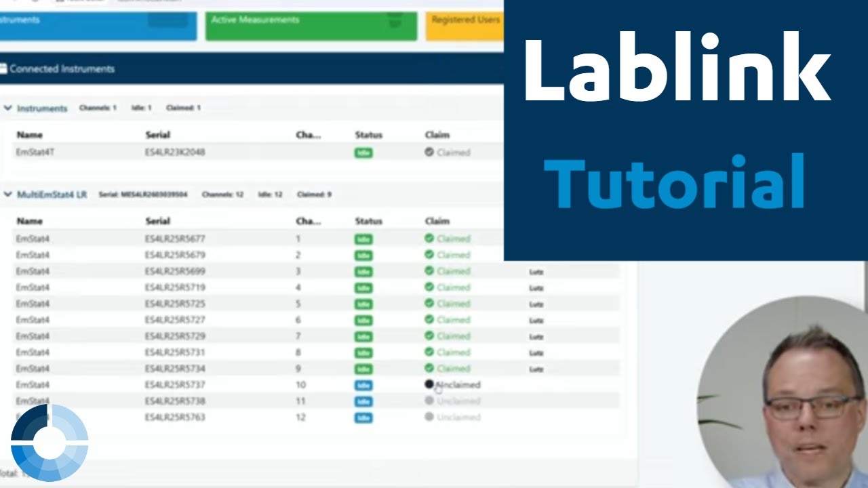This screenshot has width=868, height=488.
Task: Collapse the MultiEmStat4 LR group chevron
Action: pos(7,195)
